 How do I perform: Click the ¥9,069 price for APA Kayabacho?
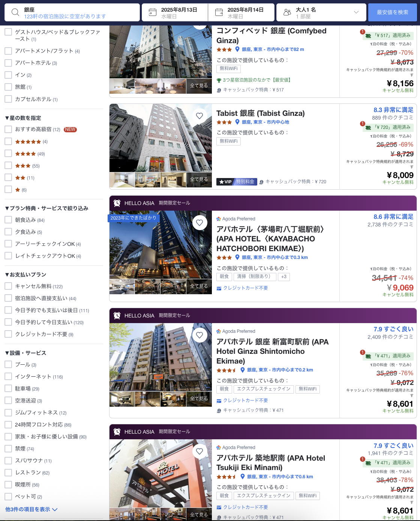400,288
